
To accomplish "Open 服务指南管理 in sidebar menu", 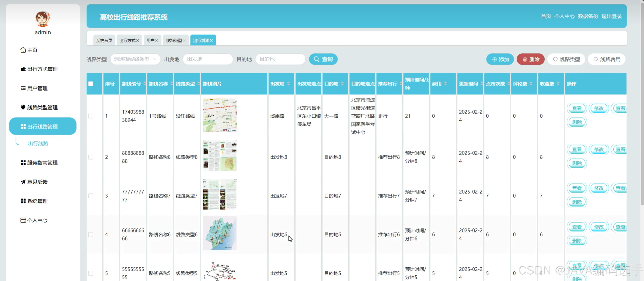I will coord(42,163).
